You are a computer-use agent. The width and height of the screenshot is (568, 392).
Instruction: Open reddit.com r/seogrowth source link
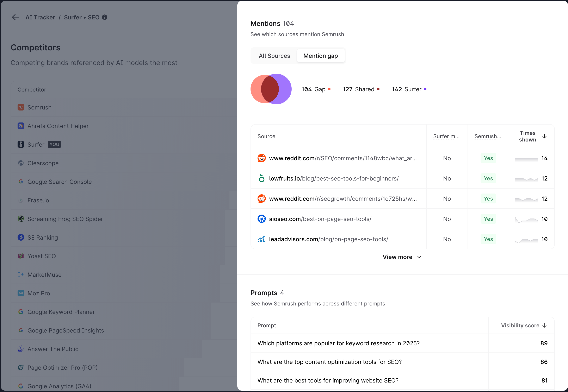point(343,199)
